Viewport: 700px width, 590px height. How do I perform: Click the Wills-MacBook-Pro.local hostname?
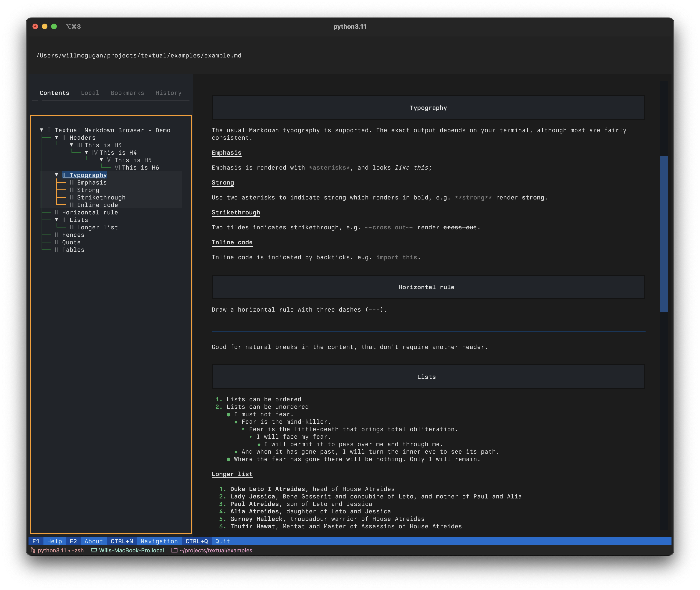[132, 550]
